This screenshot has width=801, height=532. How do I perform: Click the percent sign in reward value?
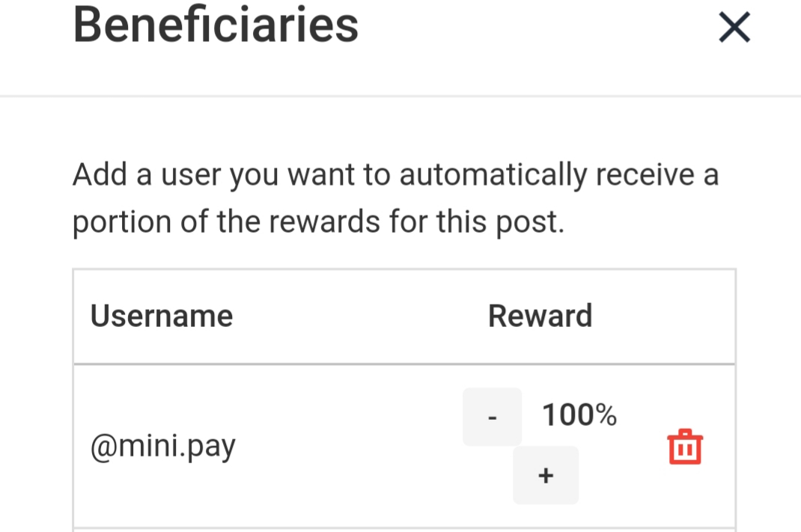coord(606,415)
